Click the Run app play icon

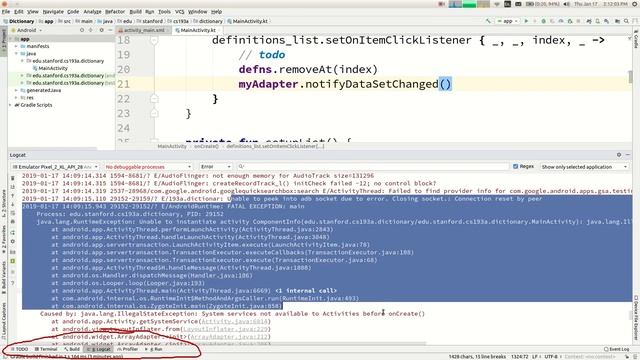click(526, 21)
